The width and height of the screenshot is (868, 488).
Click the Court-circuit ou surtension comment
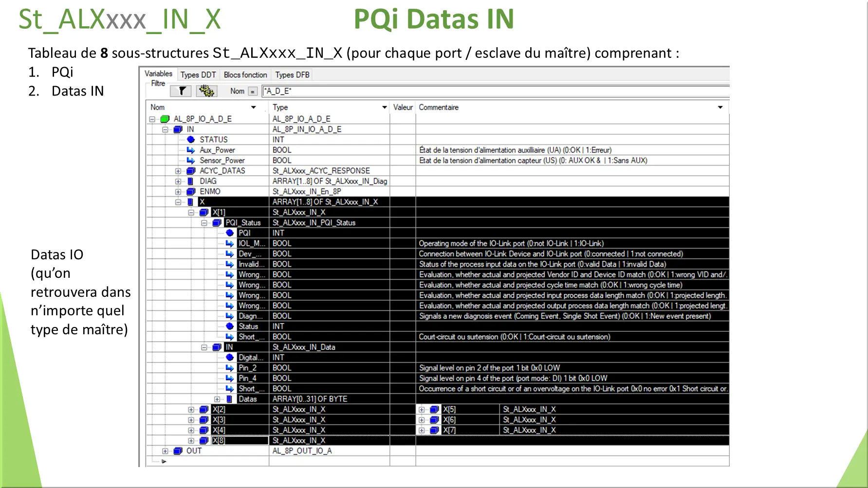(515, 337)
